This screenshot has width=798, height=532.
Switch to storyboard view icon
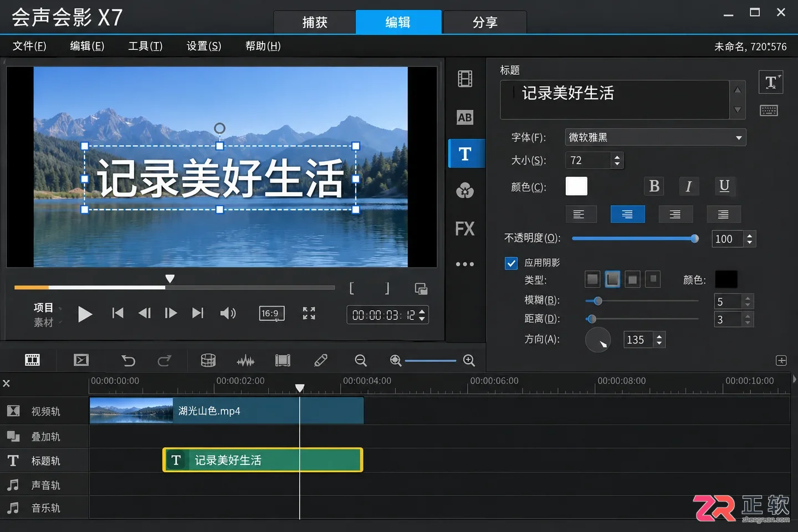coord(33,360)
